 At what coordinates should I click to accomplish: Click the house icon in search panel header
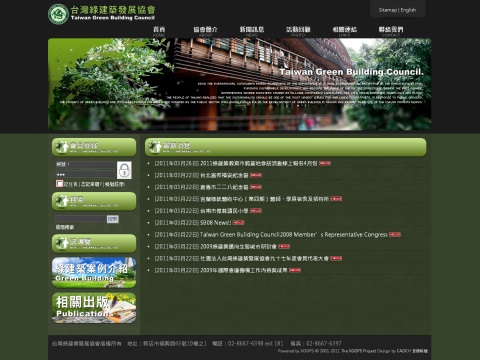tap(62, 201)
